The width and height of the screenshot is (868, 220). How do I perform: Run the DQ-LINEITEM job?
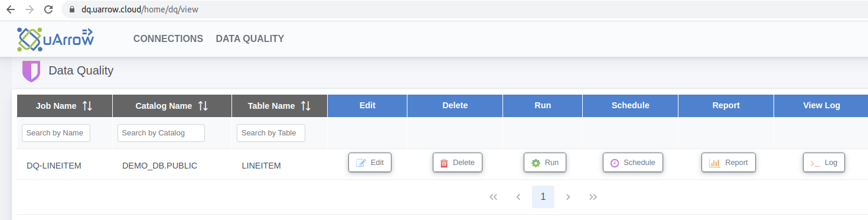point(545,163)
